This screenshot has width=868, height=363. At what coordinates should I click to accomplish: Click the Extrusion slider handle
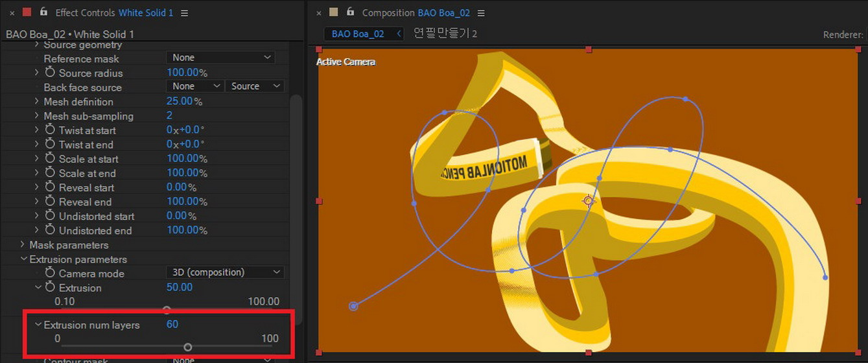pyautogui.click(x=167, y=310)
